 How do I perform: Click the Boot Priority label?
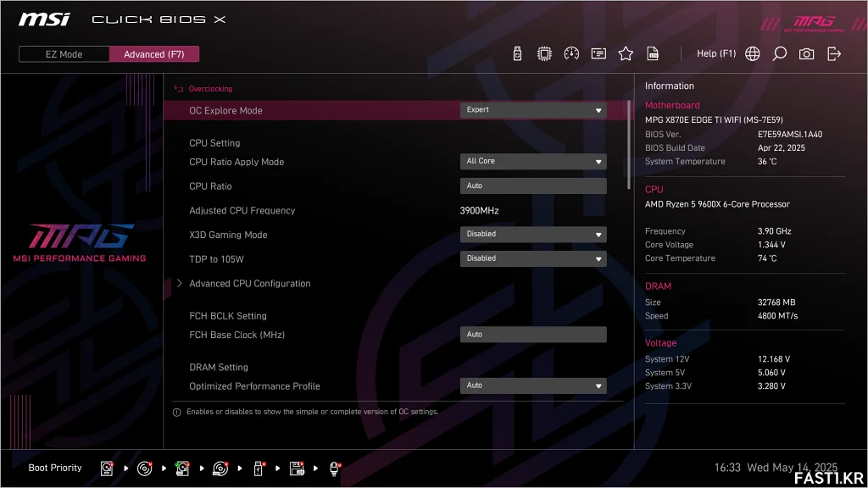pos(55,468)
